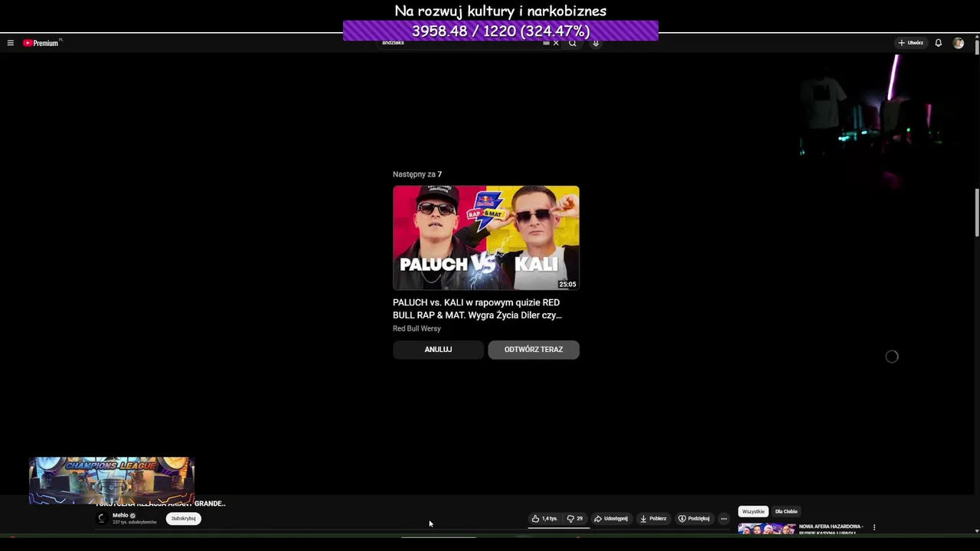Click the Champions League overlay image

pyautogui.click(x=112, y=481)
